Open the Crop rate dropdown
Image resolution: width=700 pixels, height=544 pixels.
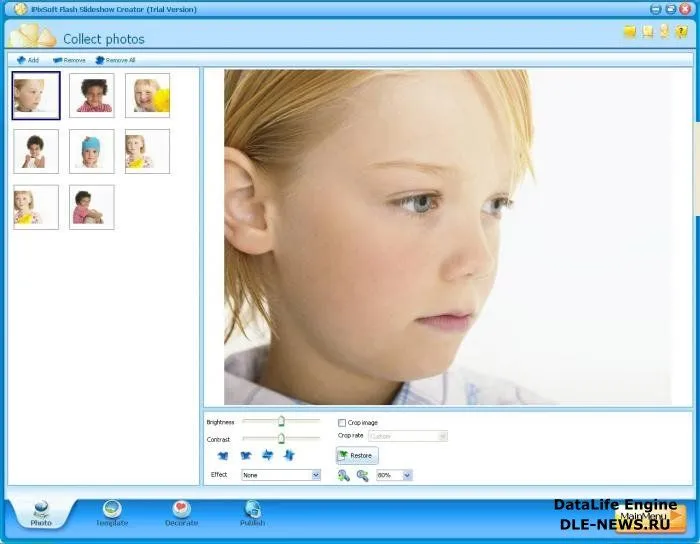[408, 436]
